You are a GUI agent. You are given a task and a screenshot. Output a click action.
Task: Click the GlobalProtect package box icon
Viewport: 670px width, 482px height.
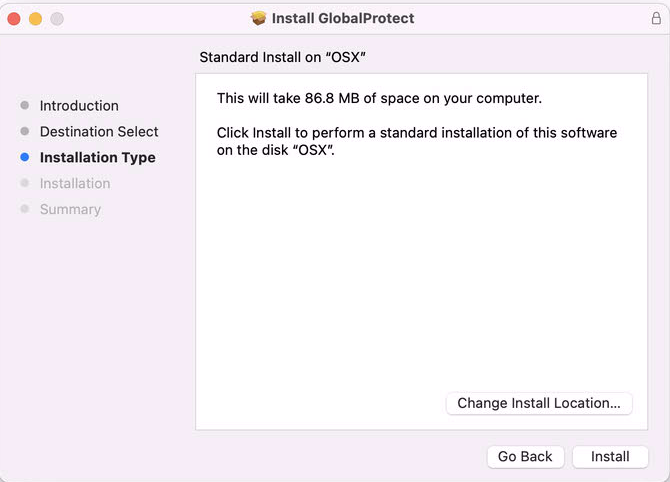pyautogui.click(x=258, y=18)
